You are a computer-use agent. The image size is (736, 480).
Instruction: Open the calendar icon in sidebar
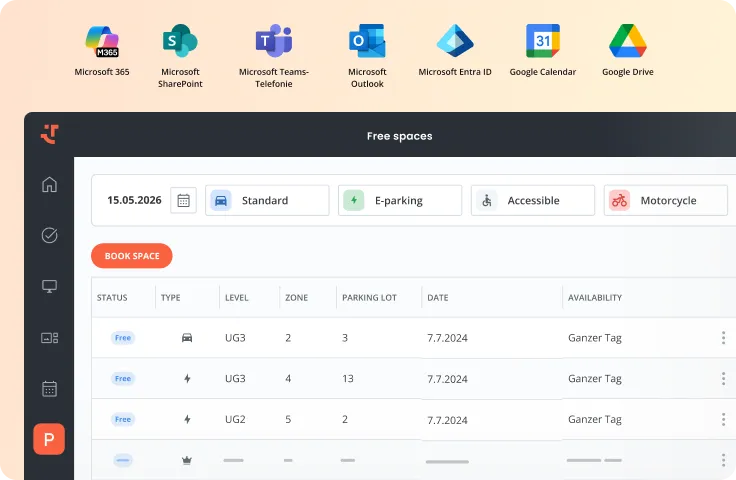pyautogui.click(x=49, y=389)
